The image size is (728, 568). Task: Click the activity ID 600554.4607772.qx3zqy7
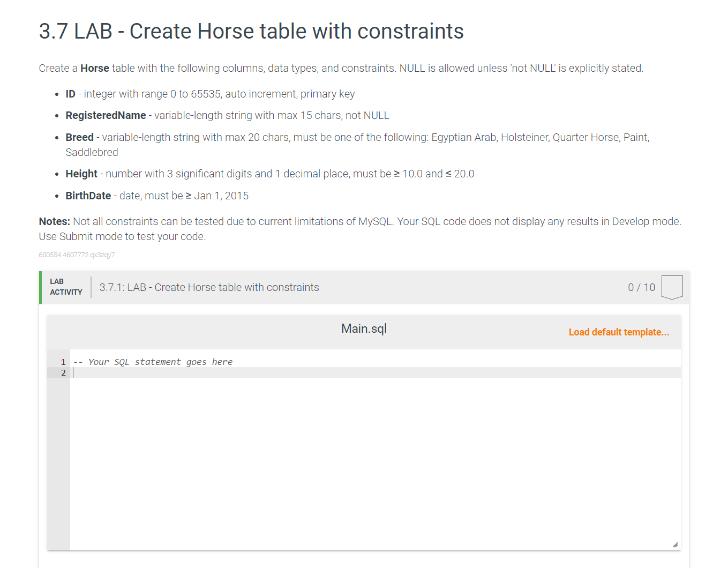[77, 255]
